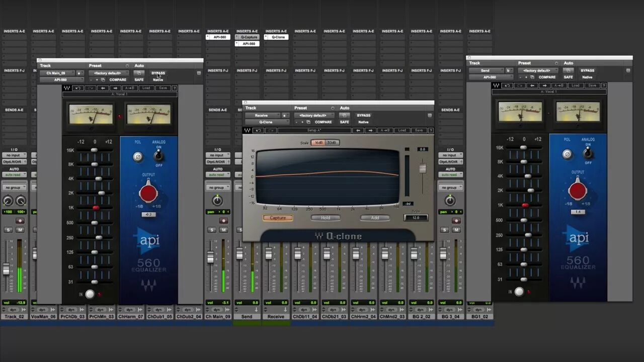Click Save in Q-Clone toolbar

click(419, 130)
